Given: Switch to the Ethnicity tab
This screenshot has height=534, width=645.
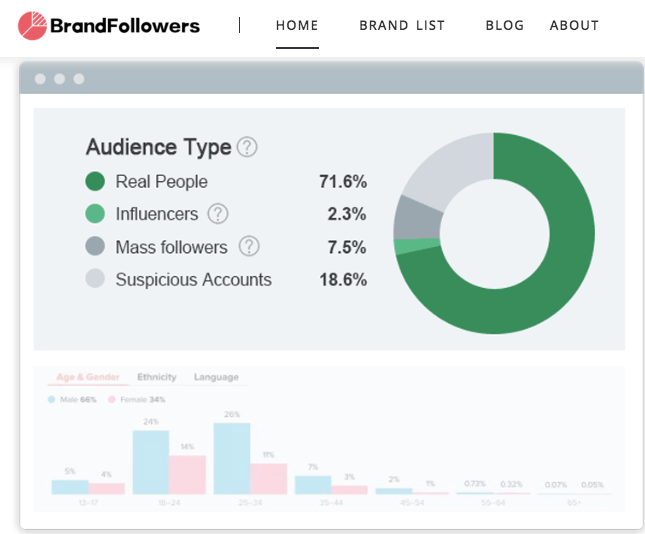Looking at the screenshot, I should click(157, 377).
